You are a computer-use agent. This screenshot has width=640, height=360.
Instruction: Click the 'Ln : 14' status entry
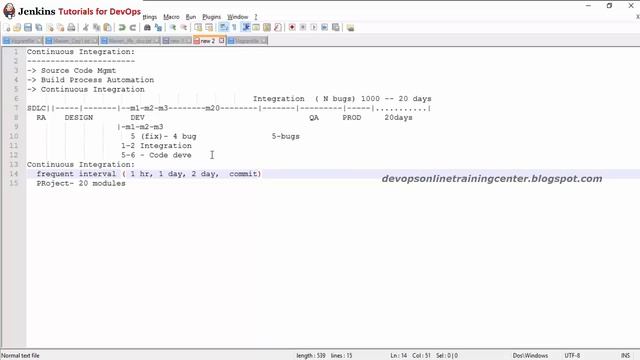(x=399, y=356)
